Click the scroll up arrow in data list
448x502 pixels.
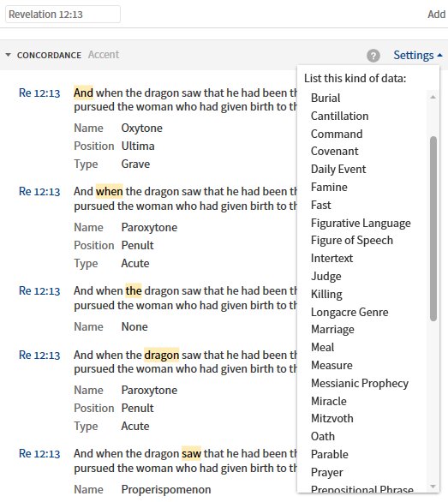[433, 97]
